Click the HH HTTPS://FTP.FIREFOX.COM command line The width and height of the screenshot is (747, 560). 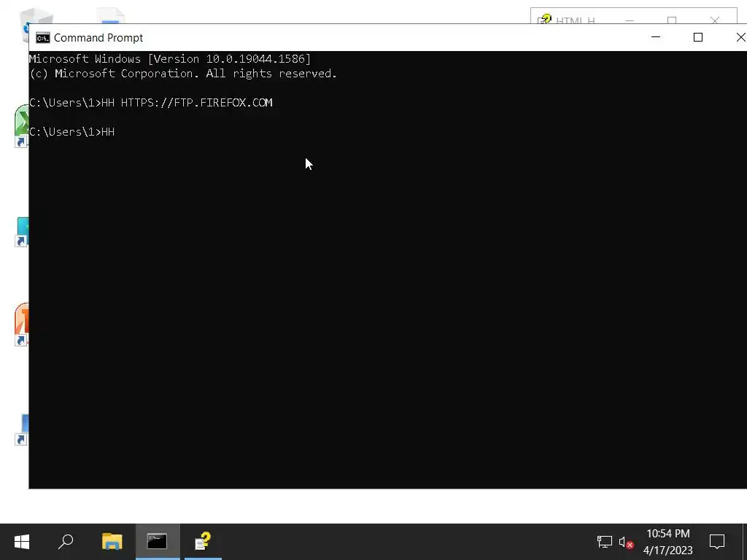[150, 103]
